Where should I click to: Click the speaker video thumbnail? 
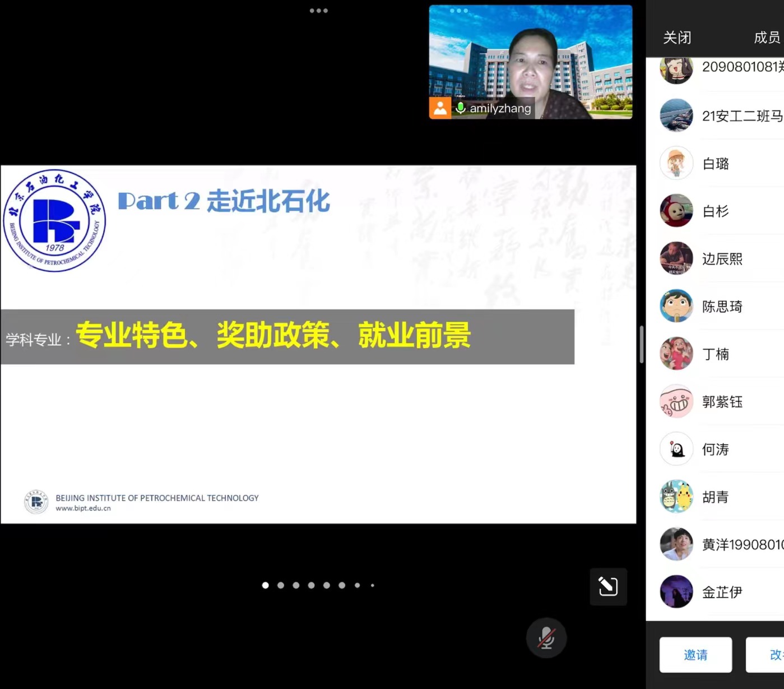530,62
